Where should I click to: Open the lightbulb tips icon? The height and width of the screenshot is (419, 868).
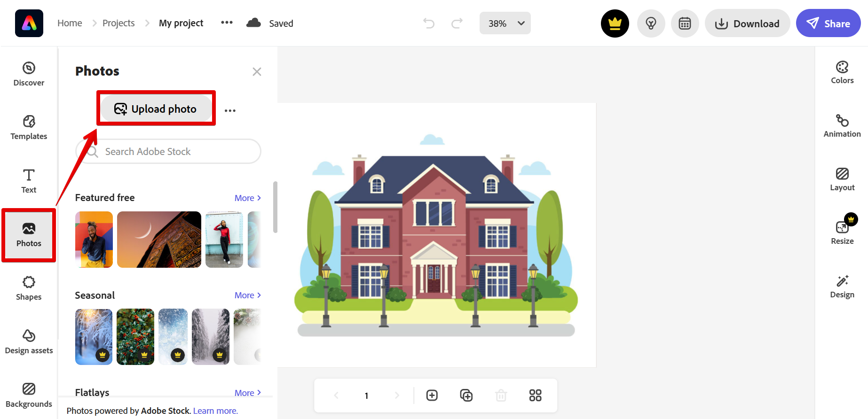[x=651, y=23]
